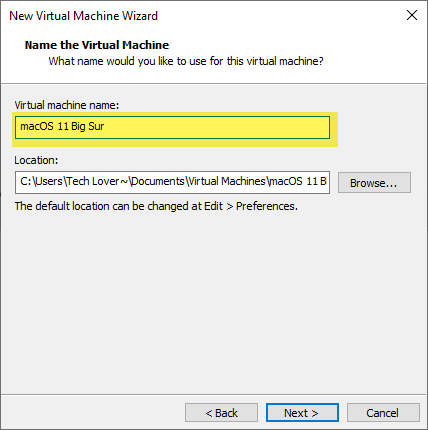Click the 'What name would you like' subtitle text

coord(186,61)
